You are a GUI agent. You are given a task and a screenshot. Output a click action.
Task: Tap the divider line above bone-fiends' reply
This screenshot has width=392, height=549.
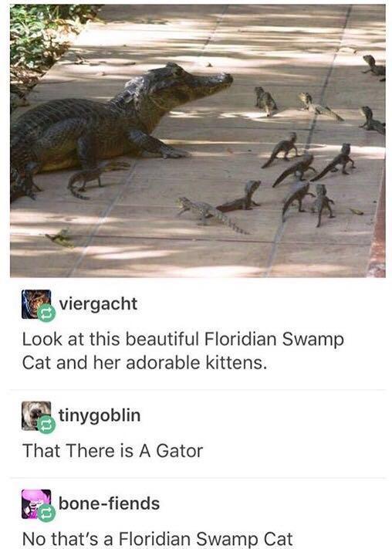click(x=198, y=477)
